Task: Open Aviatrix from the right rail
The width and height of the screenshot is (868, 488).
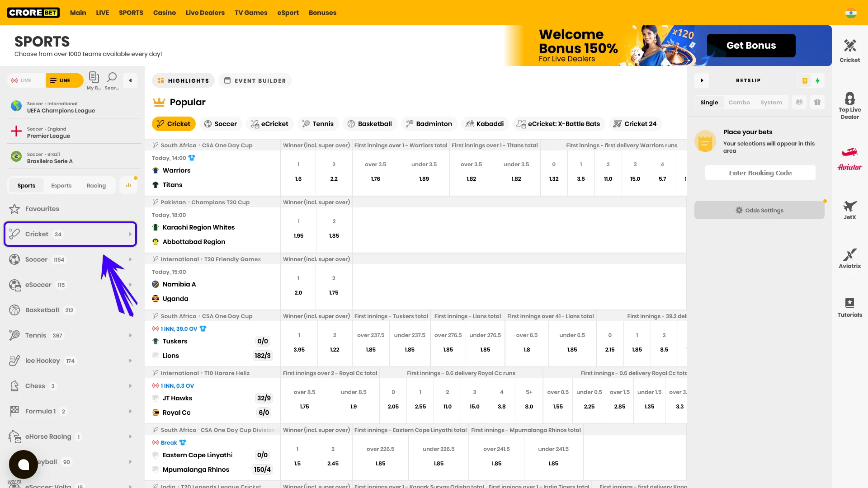Action: coord(850,256)
